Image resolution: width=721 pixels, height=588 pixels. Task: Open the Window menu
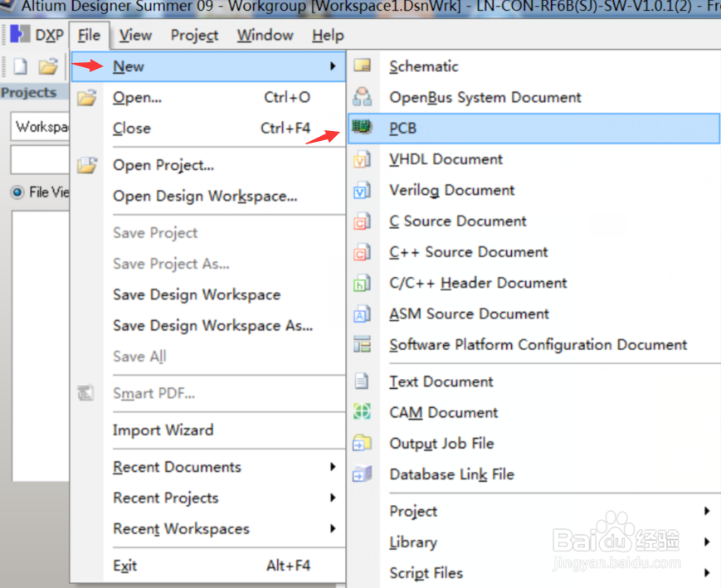pos(266,35)
